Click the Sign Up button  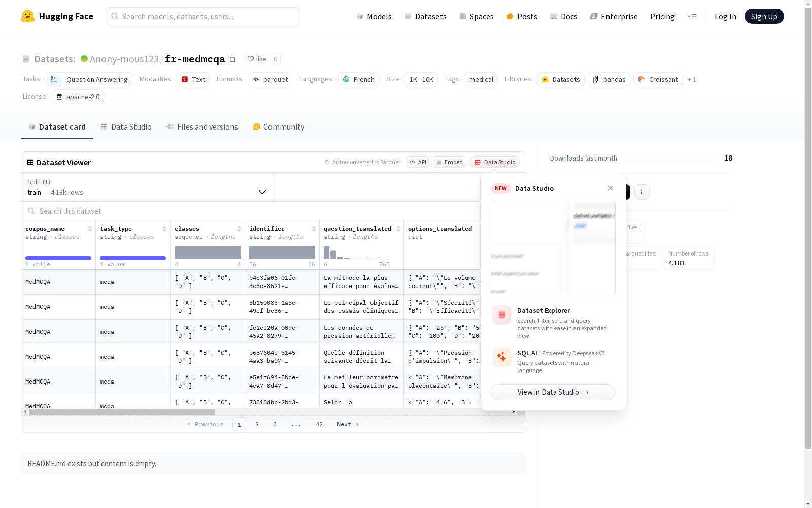(x=764, y=16)
